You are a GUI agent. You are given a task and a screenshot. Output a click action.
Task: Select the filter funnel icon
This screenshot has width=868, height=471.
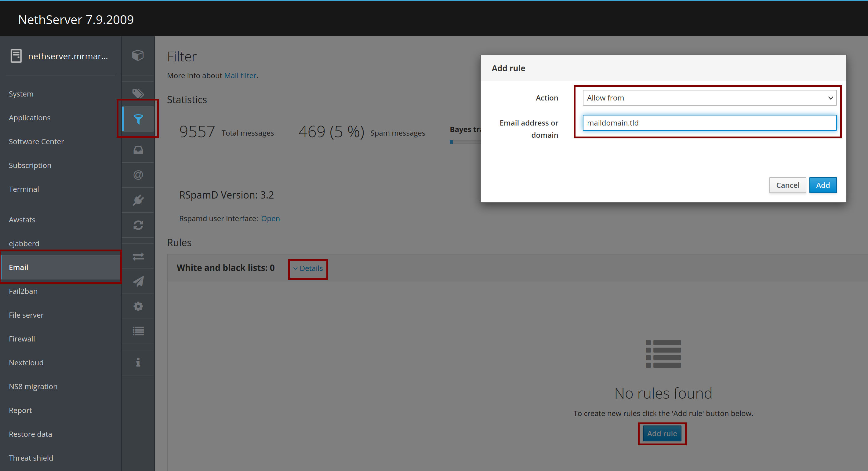pyautogui.click(x=138, y=119)
